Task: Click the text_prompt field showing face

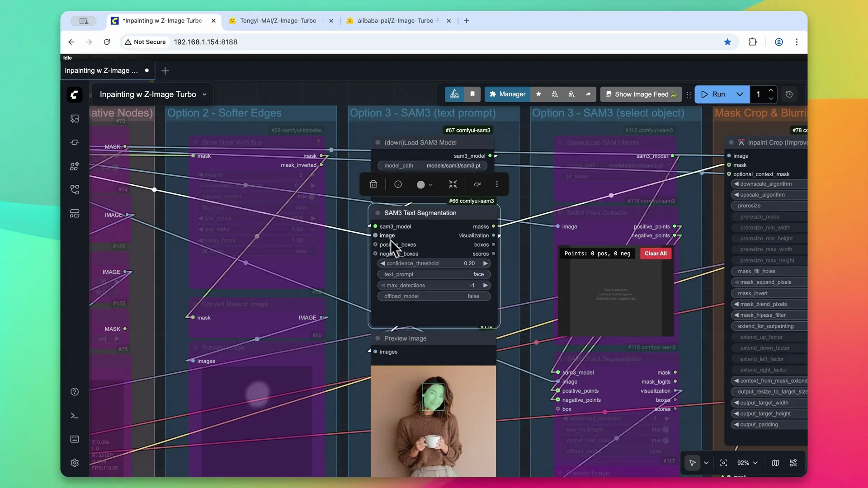Action: click(434, 274)
